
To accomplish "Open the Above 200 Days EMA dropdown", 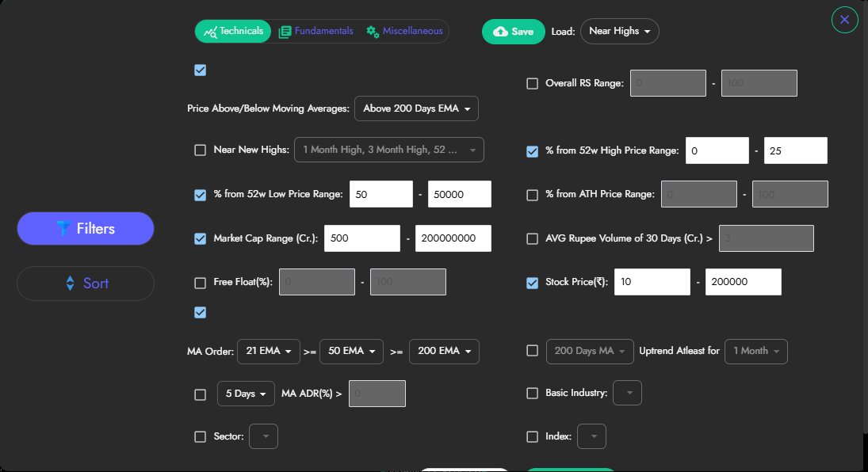I will 416,108.
